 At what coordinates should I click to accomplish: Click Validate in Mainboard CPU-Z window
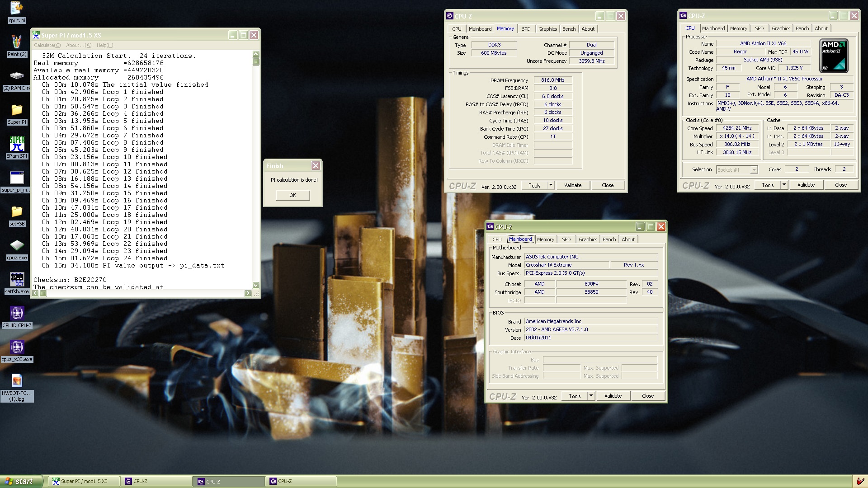click(613, 396)
